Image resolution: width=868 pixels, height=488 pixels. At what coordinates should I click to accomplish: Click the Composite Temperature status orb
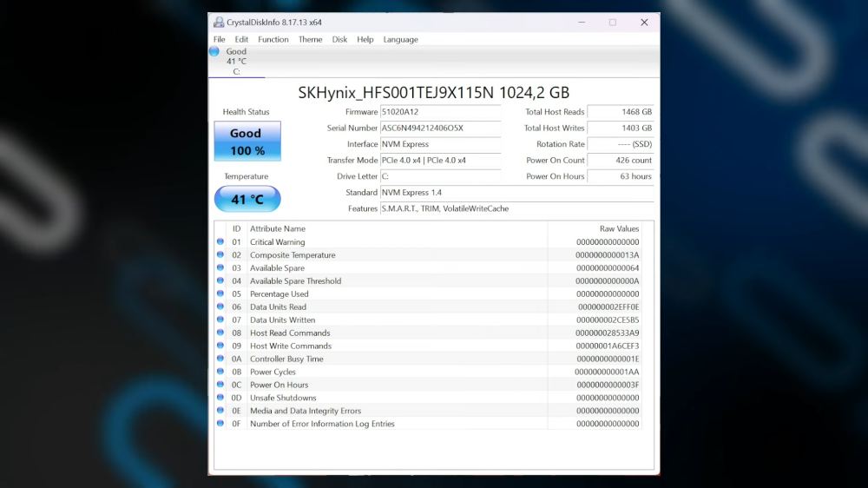220,255
